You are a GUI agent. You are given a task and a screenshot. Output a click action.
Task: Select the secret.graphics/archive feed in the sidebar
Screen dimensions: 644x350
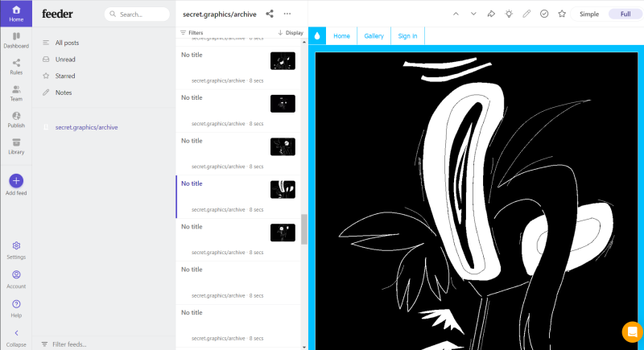coord(86,127)
